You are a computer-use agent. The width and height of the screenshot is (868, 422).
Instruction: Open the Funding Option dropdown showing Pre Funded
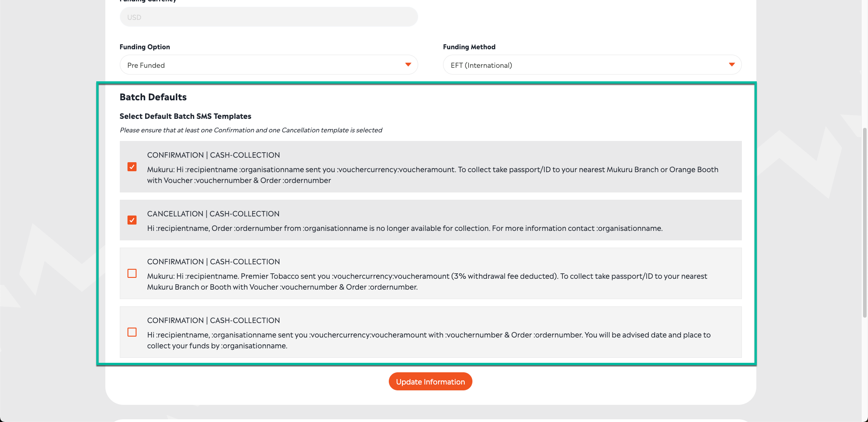268,65
